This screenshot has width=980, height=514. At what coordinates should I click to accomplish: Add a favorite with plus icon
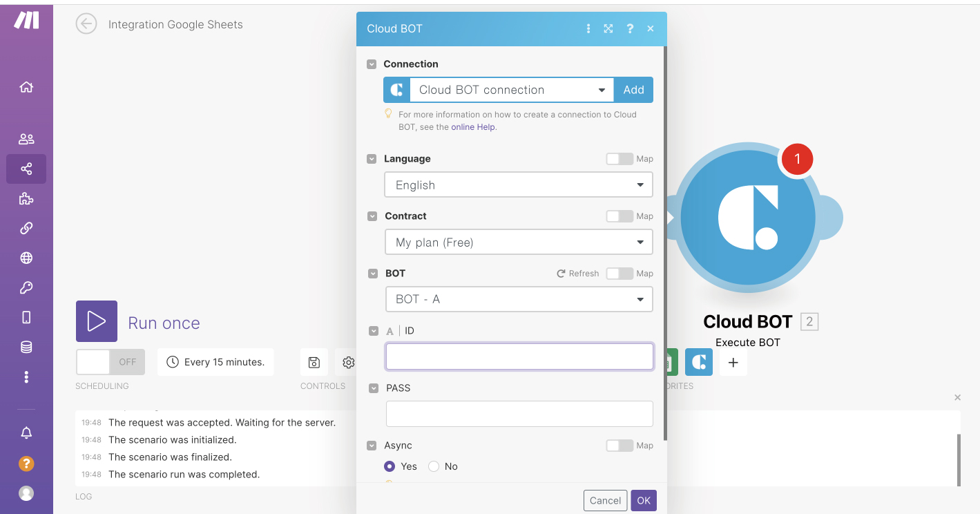pos(733,362)
